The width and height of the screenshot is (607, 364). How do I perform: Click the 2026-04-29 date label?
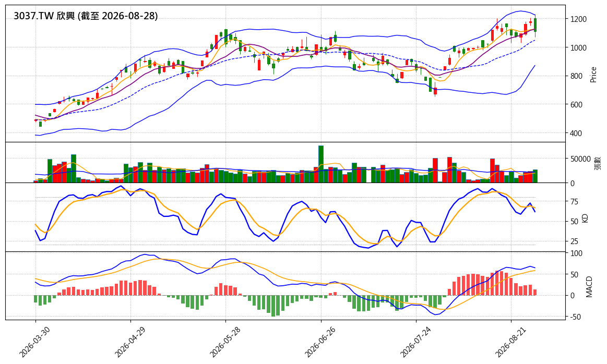coord(129,342)
